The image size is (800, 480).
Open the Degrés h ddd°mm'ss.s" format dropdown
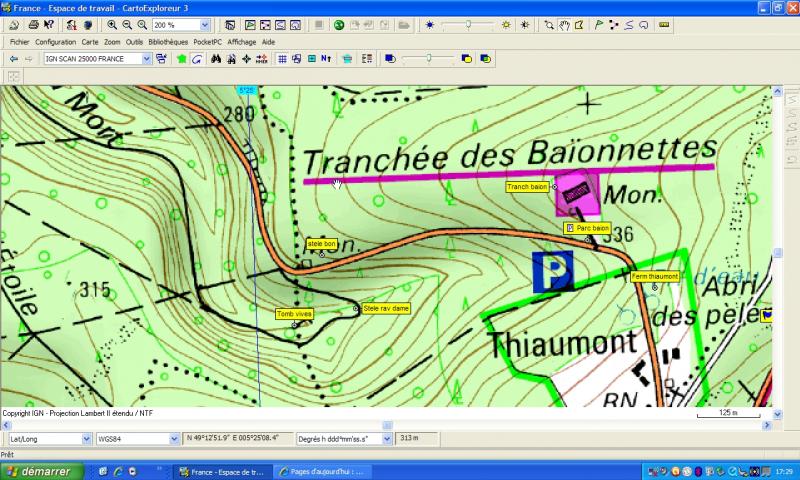[387, 439]
